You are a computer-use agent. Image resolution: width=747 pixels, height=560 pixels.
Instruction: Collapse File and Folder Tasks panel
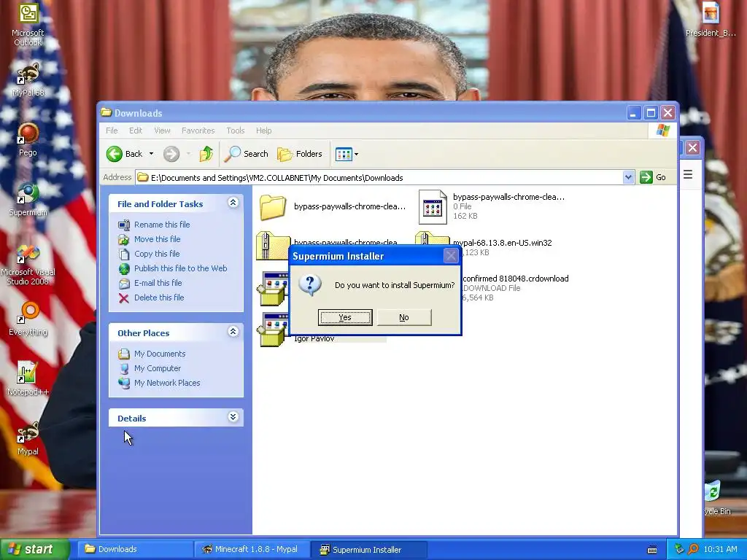point(233,203)
